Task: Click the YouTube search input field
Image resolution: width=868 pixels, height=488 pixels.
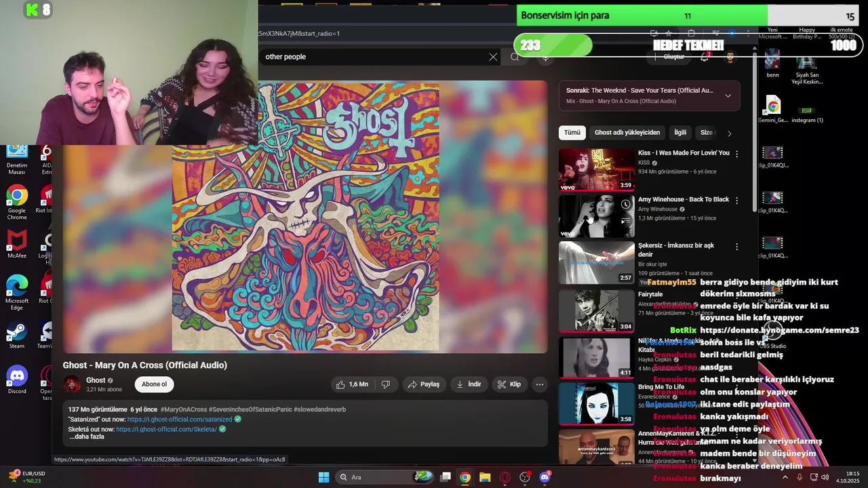Action: click(x=373, y=57)
